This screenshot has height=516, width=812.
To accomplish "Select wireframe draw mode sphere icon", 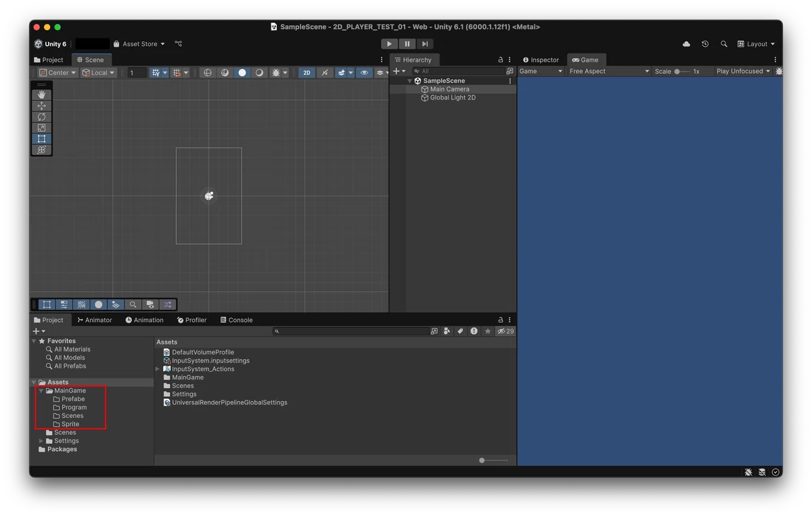I will tap(208, 72).
